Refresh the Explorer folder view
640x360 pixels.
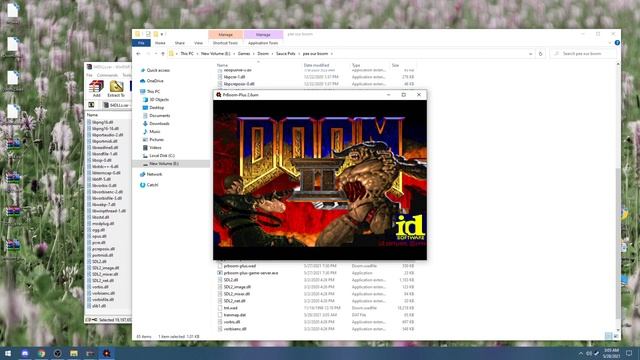point(540,53)
